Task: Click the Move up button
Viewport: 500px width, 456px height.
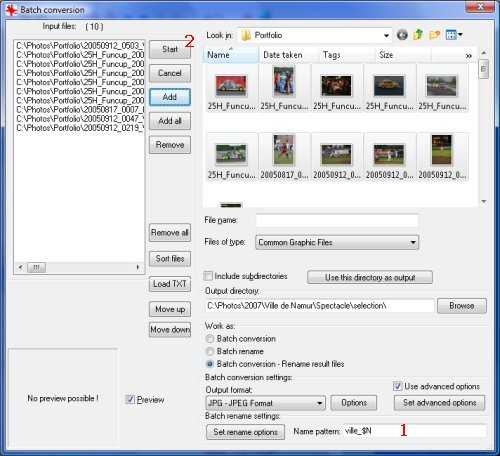Action: coord(170,309)
